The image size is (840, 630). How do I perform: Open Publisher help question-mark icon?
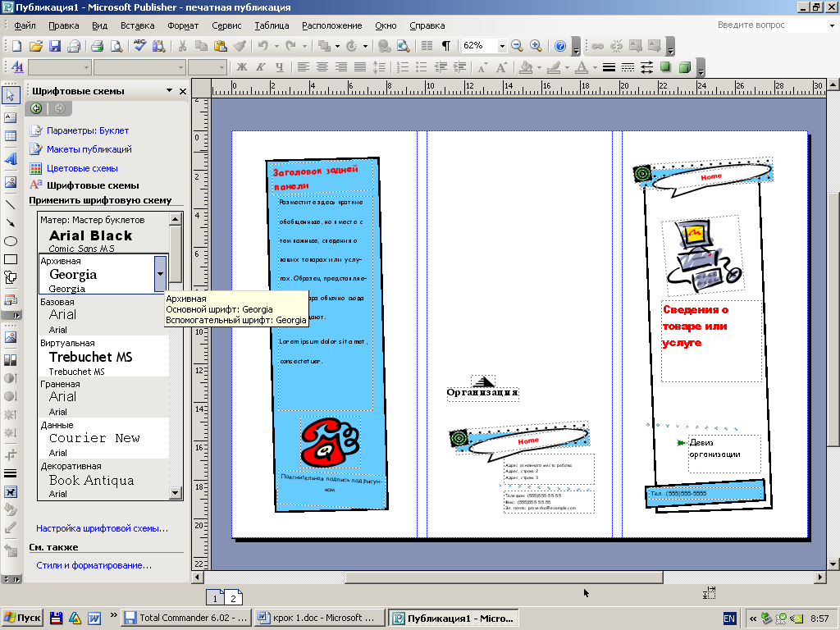click(x=560, y=46)
